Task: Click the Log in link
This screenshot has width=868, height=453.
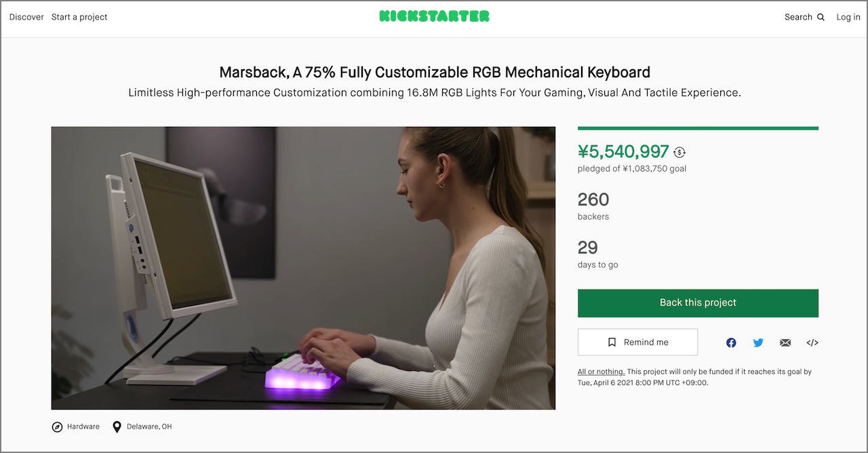Action: (848, 17)
